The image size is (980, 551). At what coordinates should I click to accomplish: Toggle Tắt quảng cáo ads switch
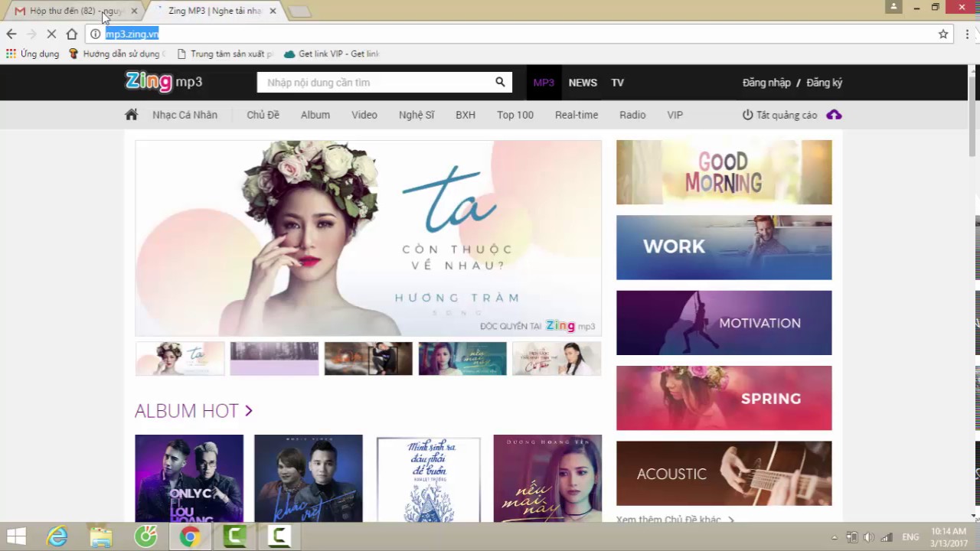(780, 115)
